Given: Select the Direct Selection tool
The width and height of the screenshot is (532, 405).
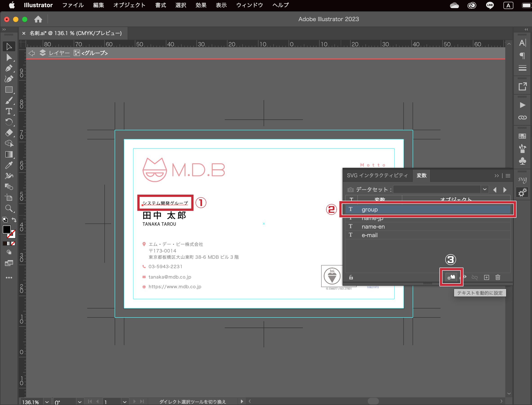Looking at the screenshot, I should point(9,58).
